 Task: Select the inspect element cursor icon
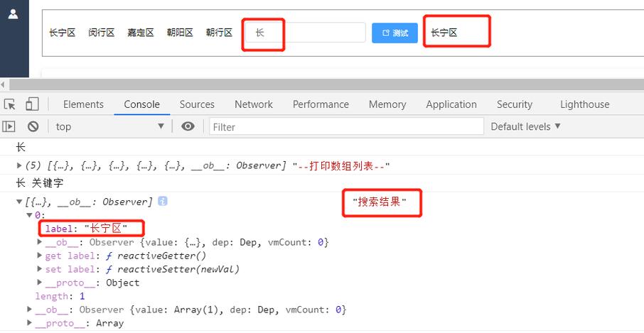click(9, 104)
